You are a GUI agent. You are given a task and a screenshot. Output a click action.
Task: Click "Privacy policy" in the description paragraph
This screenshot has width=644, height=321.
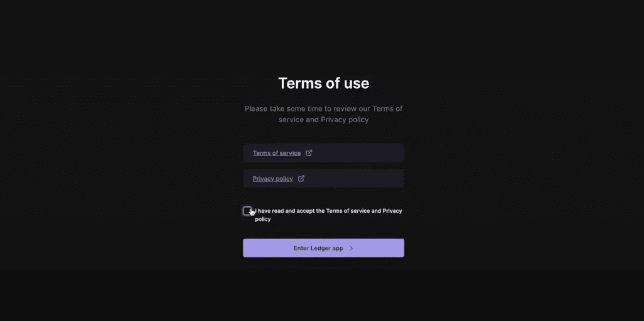coord(345,120)
